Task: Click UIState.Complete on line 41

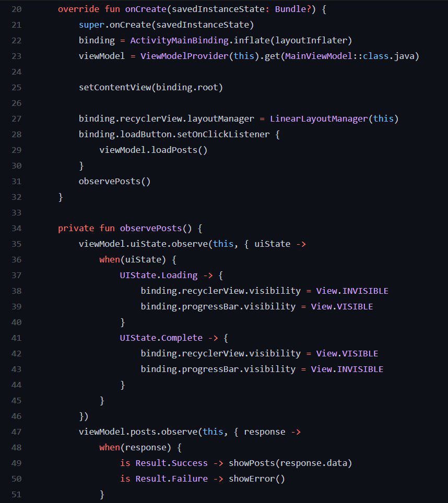Action: [161, 338]
